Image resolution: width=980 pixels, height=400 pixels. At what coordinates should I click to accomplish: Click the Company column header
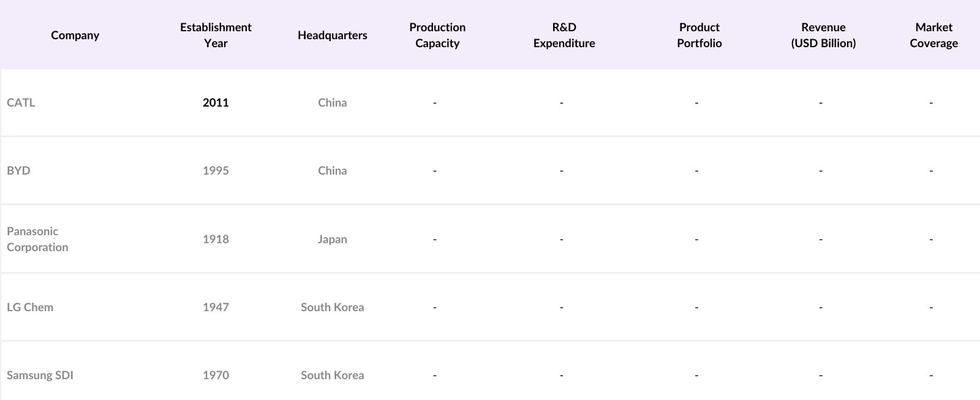pos(75,35)
